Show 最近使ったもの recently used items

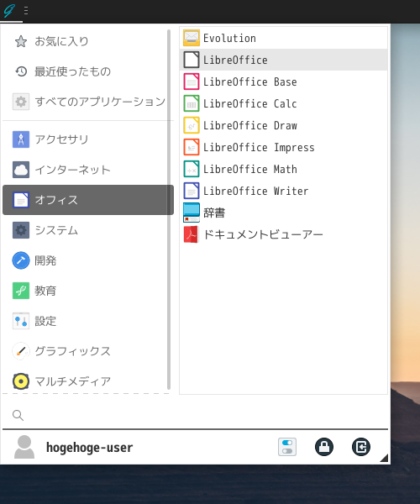85,71
